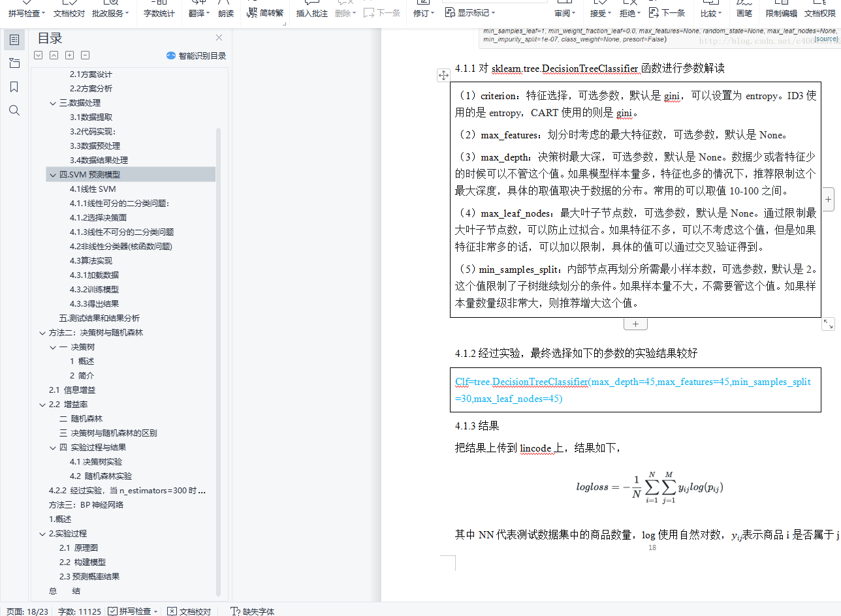Screen dimensions: 841x616
Task: Select 4.1线性 SVM outline entry
Action: coord(93,189)
